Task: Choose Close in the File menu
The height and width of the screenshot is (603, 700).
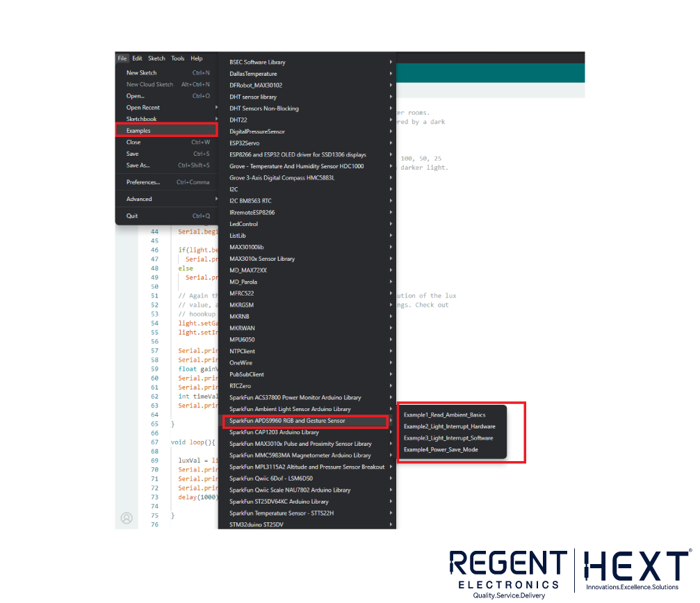Action: 167,142
